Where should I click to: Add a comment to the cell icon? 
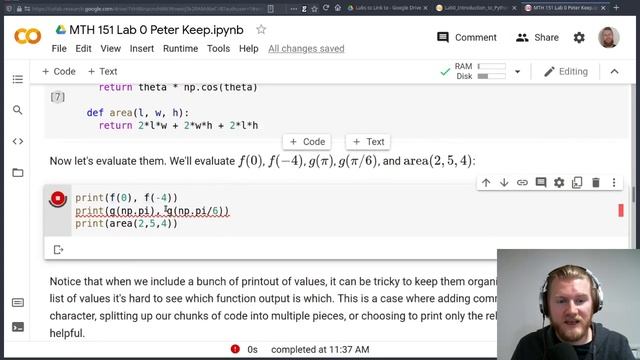(x=541, y=182)
